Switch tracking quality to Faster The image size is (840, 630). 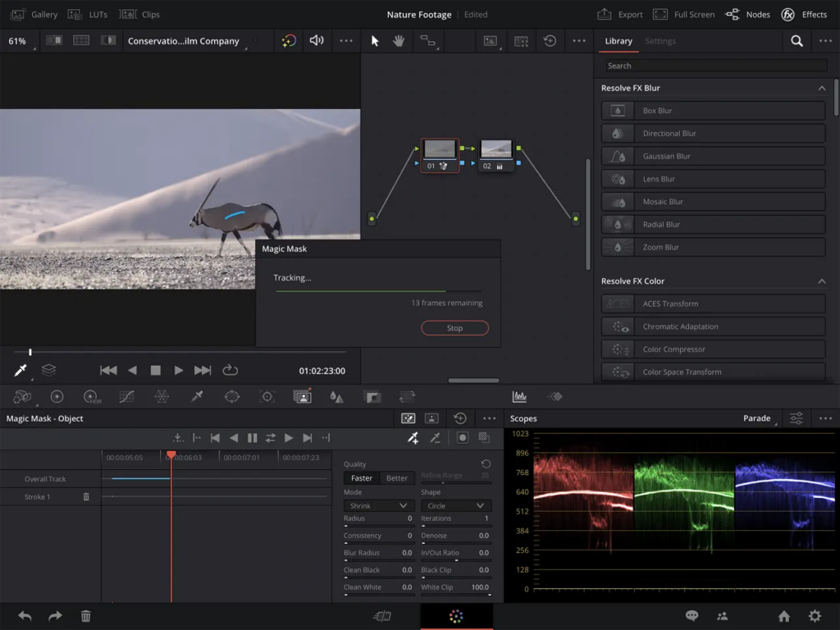point(361,477)
